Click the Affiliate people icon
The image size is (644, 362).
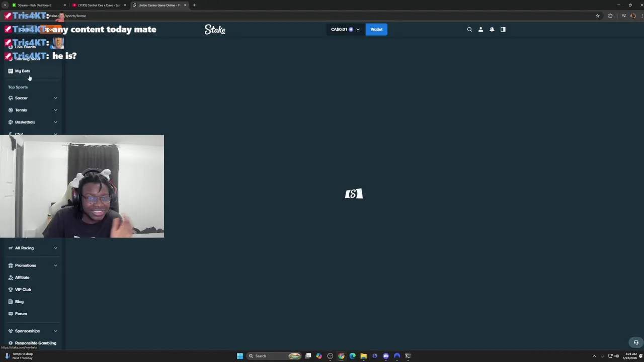[x=11, y=278]
